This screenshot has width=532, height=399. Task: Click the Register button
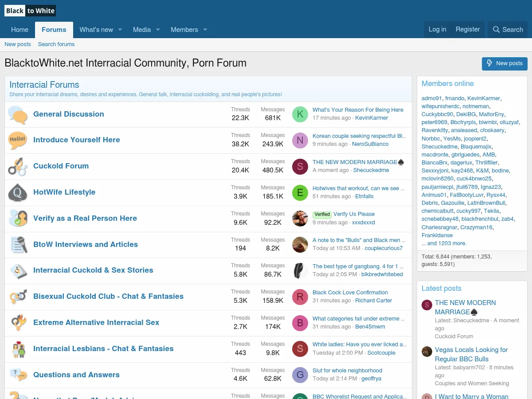[x=468, y=29]
